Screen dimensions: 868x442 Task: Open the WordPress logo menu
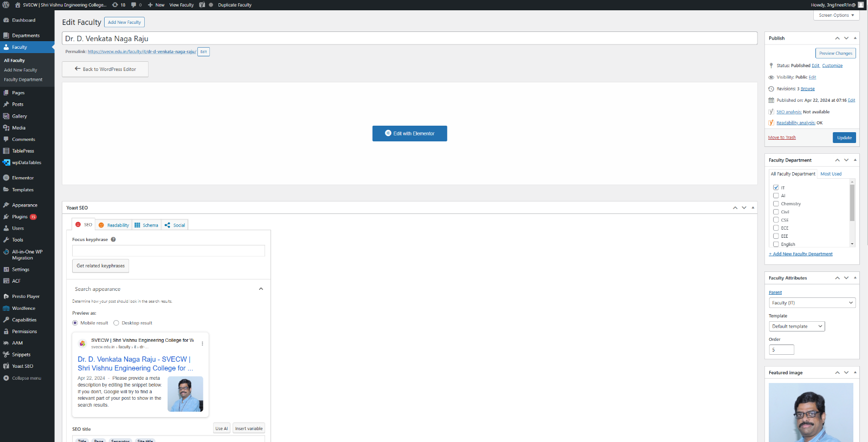click(x=6, y=5)
